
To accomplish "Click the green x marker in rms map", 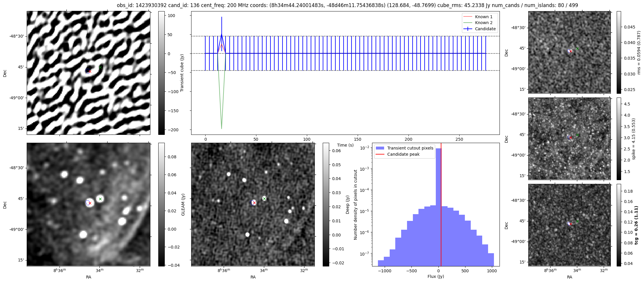I will (x=577, y=48).
